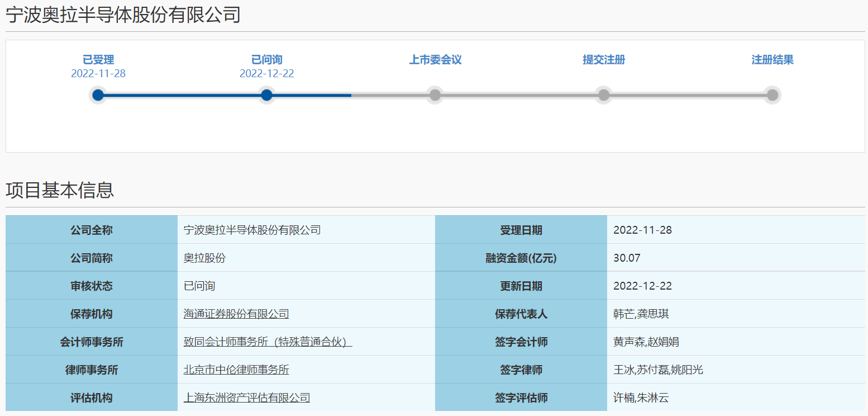Click the "已问询" timeline node circle

(266, 95)
